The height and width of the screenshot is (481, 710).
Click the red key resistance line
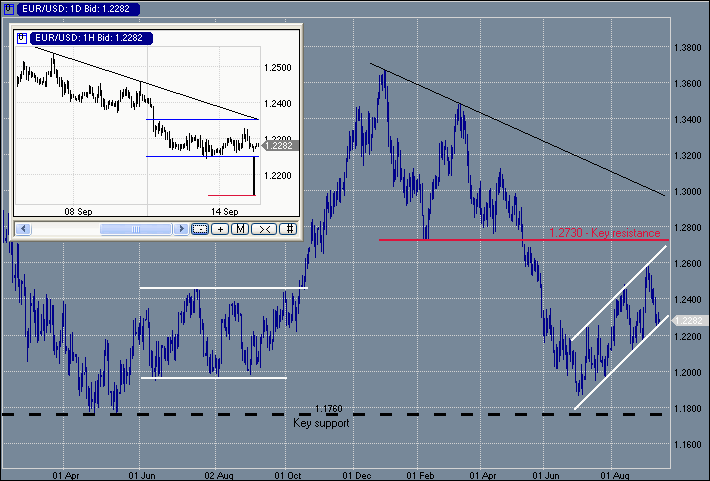[450, 240]
